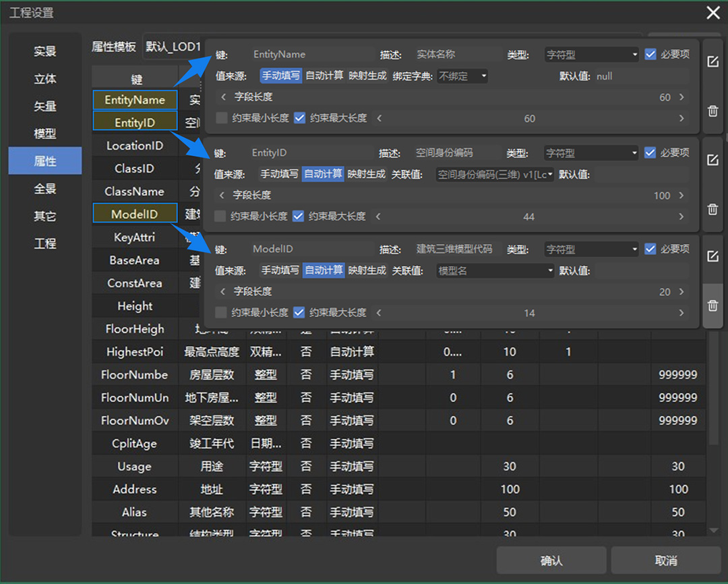Screen dimensions: 728x584
Task: Switch to 矢量 settings tab
Action: (45, 106)
